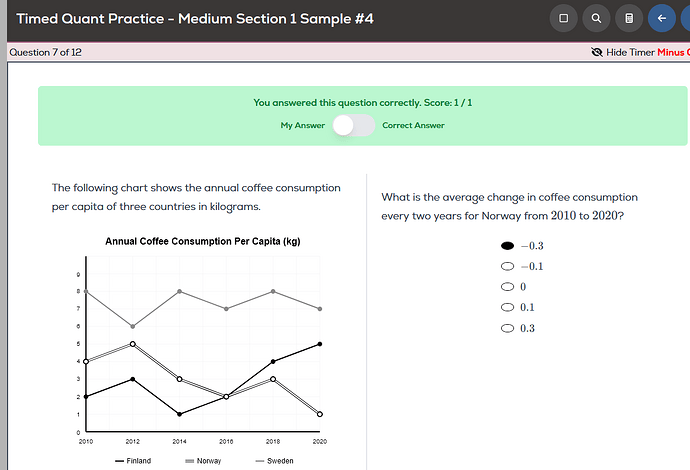Select the −0.3 answer option
Viewport: 690px width, 470px height.
pyautogui.click(x=507, y=245)
